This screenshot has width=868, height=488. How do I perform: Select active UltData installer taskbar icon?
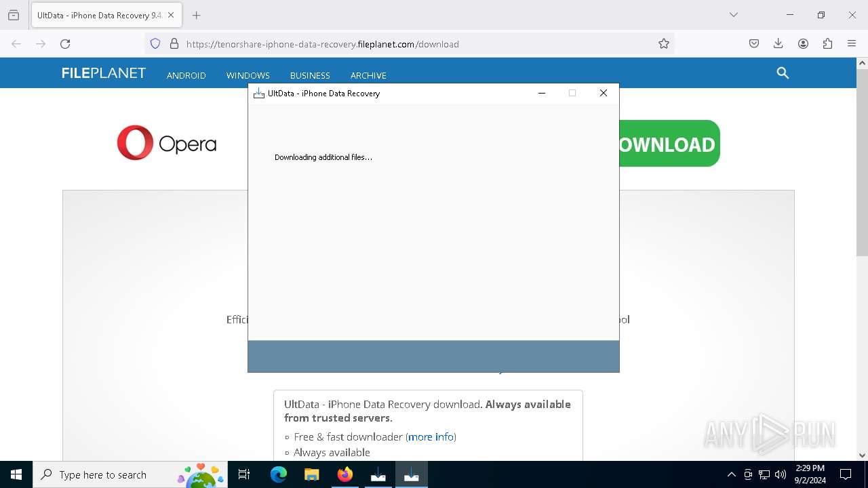click(412, 474)
